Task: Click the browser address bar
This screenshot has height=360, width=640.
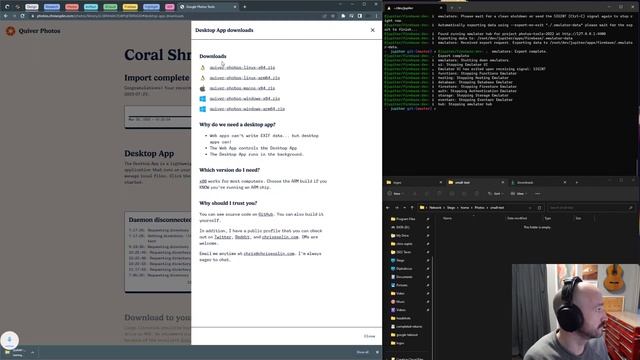Action: 176,16
